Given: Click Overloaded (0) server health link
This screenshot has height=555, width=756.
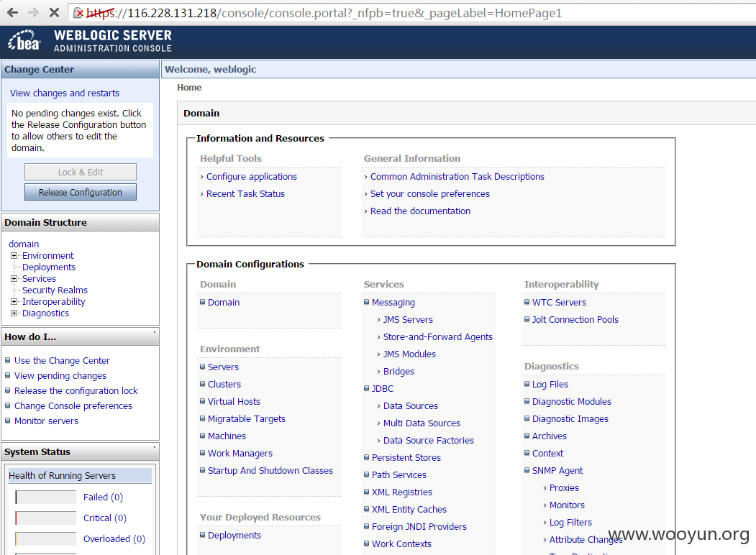Looking at the screenshot, I should [114, 538].
